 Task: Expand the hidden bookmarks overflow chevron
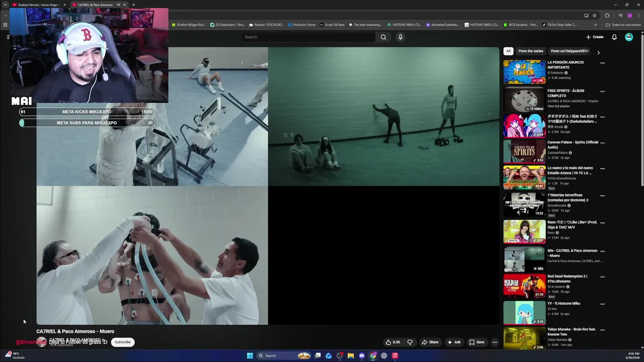[x=596, y=25]
